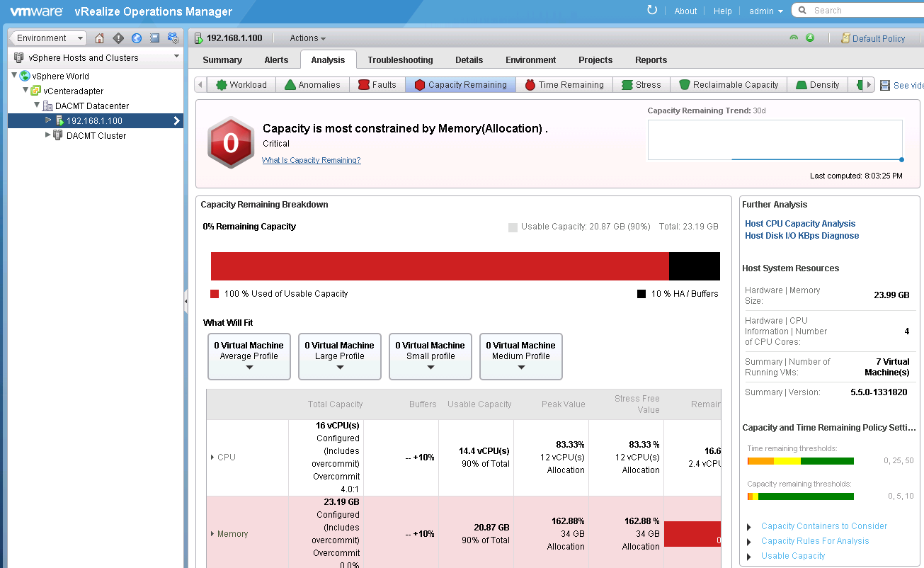Screen dimensions: 924x568
Task: Expand the Usable Capacity policy section
Action: point(749,557)
